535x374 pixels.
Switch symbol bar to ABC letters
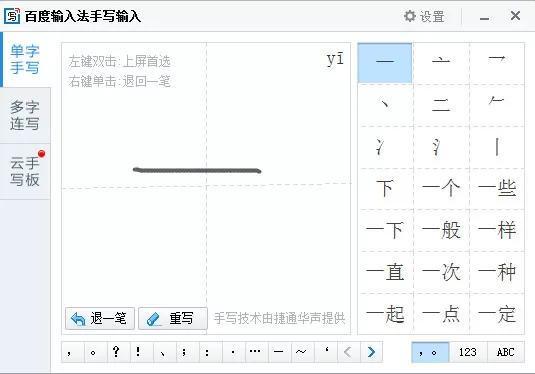pos(506,352)
